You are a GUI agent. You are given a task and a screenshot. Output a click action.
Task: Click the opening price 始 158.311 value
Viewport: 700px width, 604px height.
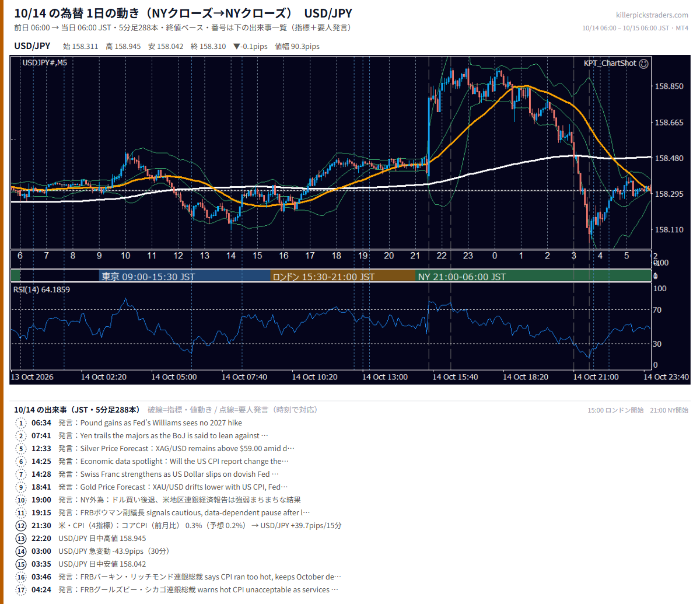[x=80, y=47]
